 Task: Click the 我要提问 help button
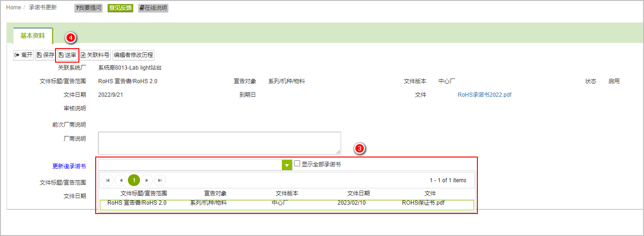(88, 8)
